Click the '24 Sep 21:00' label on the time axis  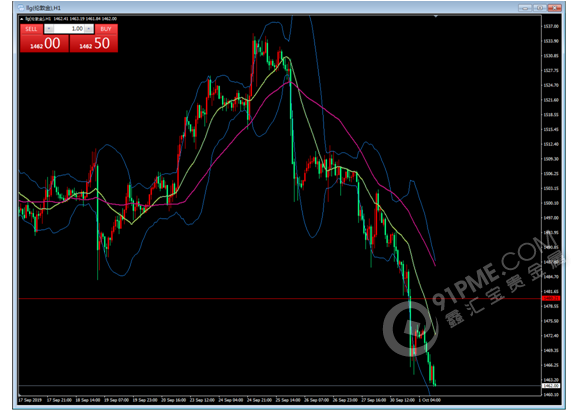259,400
